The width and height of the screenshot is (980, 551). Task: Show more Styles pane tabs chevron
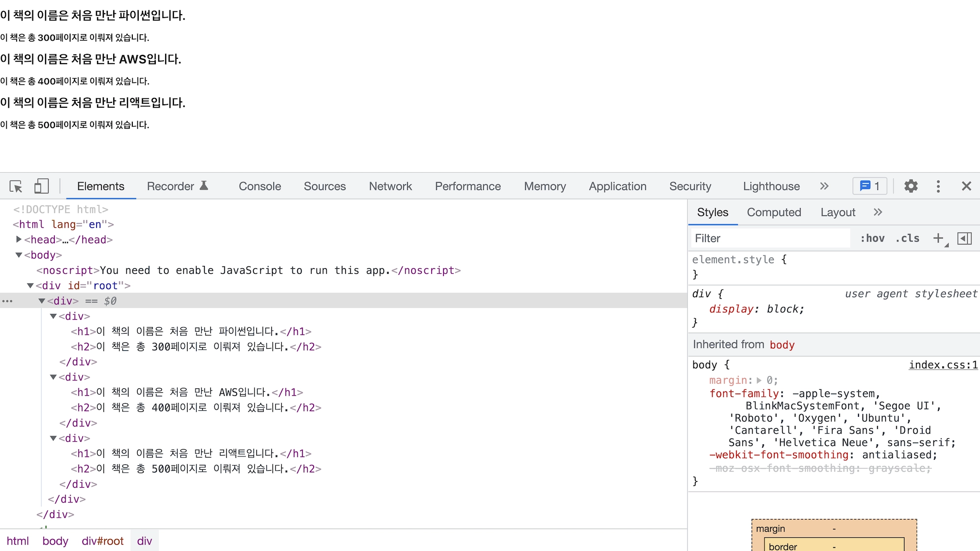click(x=878, y=212)
